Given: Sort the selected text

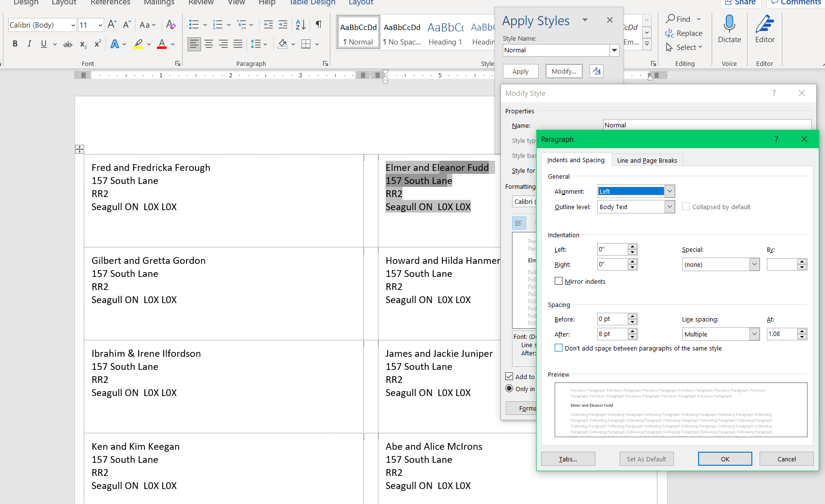Looking at the screenshot, I should [x=300, y=25].
